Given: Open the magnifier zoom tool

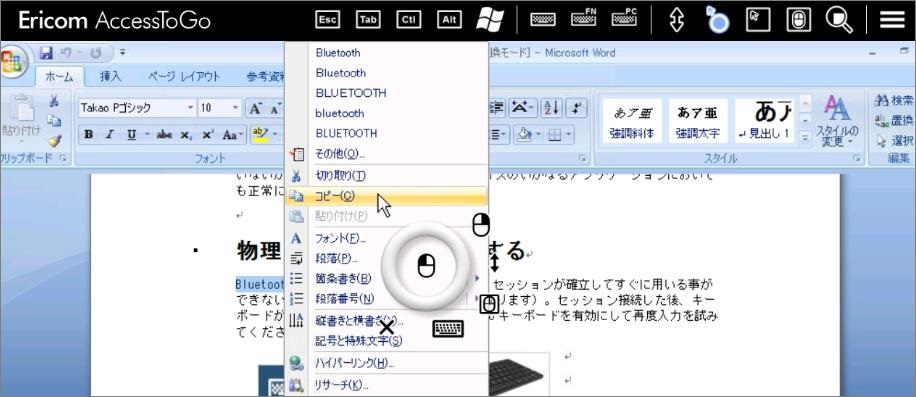Looking at the screenshot, I should pyautogui.click(x=839, y=20).
